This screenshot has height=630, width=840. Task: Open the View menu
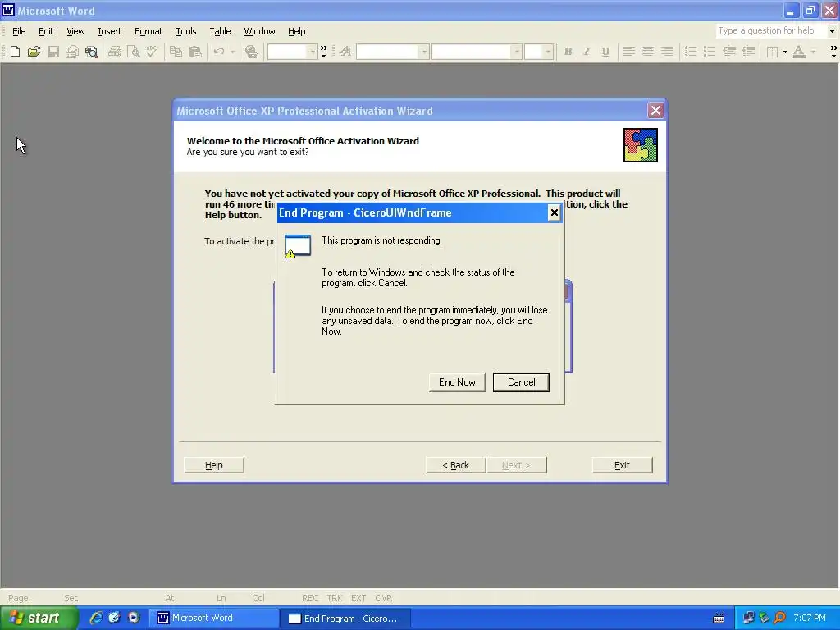[75, 31]
